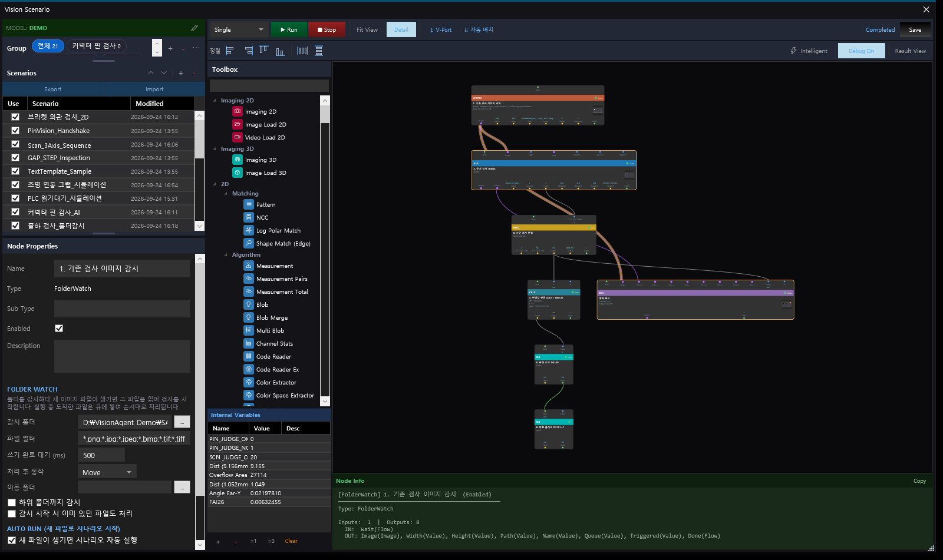Uncheck the Enabled checkbox in Node Properties
The image size is (943, 560).
coord(59,329)
